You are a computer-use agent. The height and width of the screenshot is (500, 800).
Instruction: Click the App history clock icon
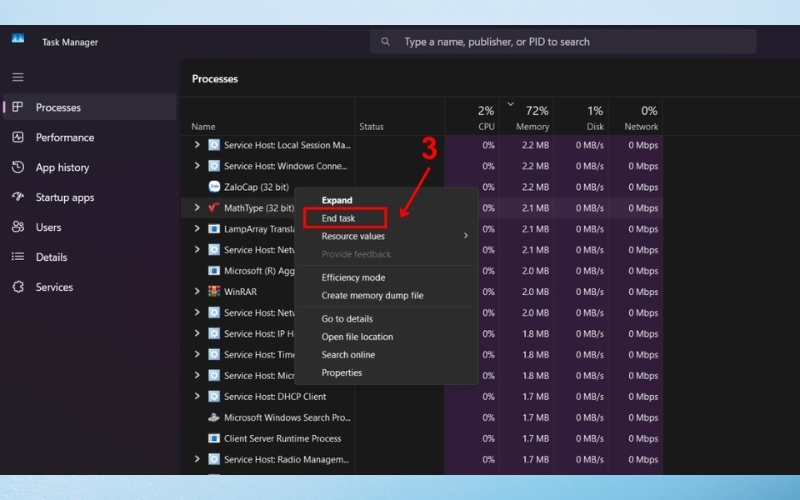coord(17,167)
